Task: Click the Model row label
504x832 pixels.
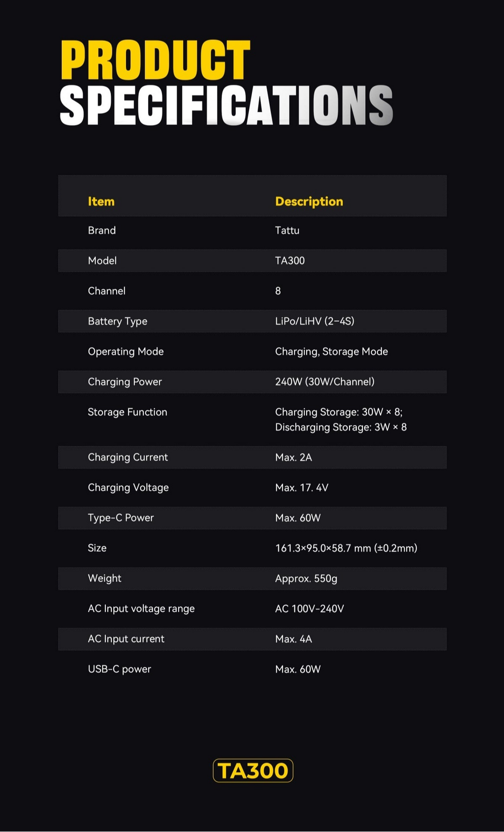Action: pos(102,261)
